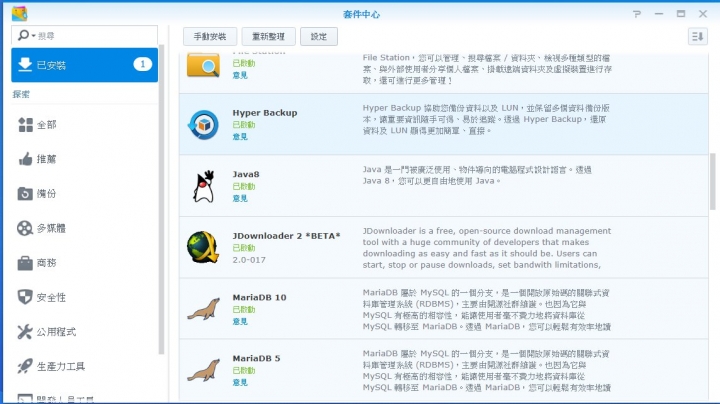Click 已啟動 status under Java8
This screenshot has height=404, width=720.
click(x=243, y=186)
